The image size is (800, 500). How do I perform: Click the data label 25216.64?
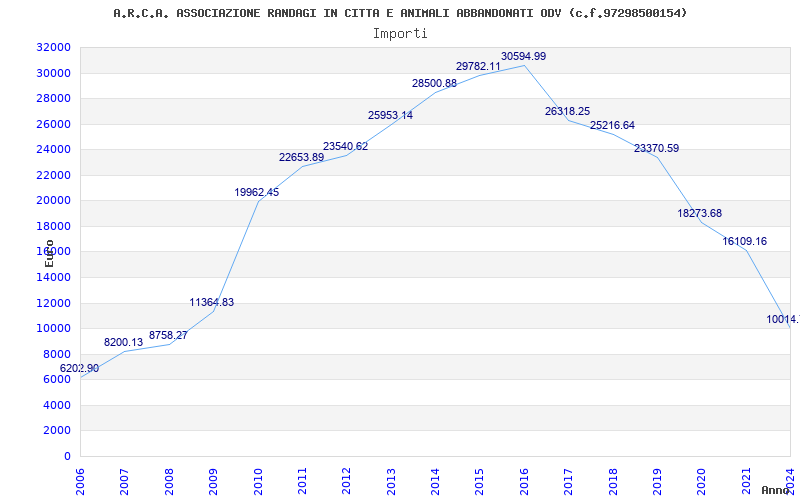tap(612, 126)
